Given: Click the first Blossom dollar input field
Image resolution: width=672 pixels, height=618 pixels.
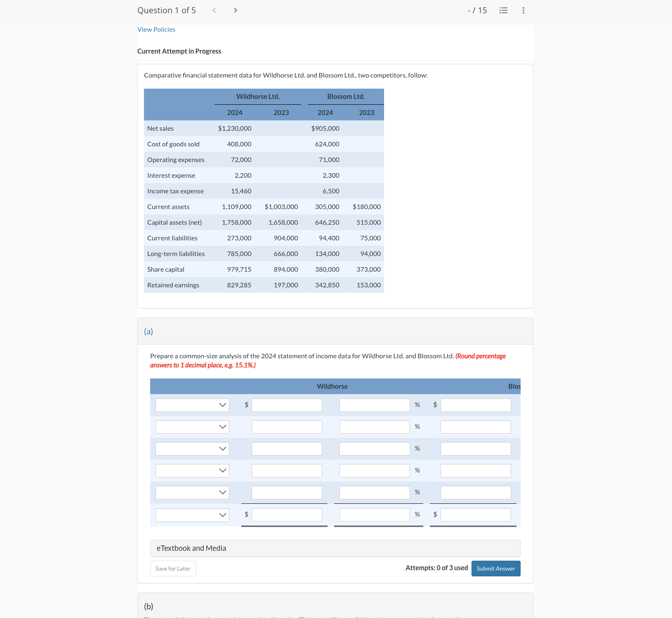Looking at the screenshot, I should 475,405.
